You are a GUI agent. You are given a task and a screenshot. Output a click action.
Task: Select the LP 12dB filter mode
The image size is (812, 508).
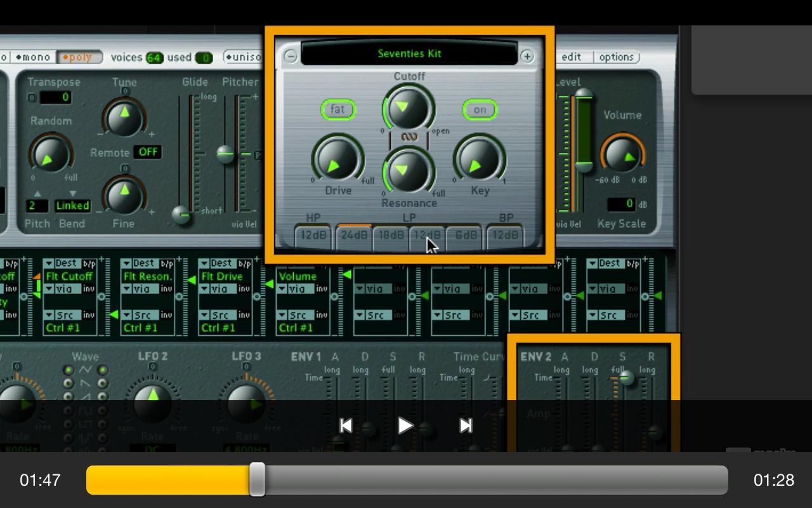click(x=427, y=236)
